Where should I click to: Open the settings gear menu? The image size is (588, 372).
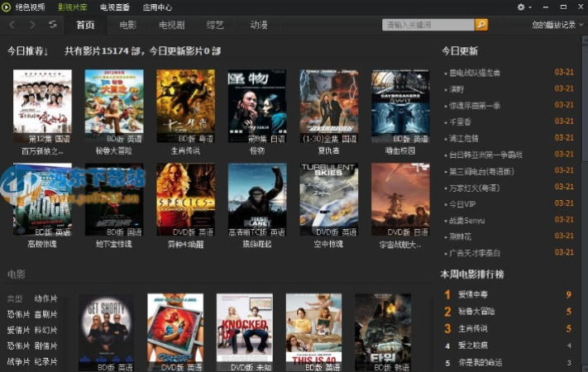click(x=522, y=7)
